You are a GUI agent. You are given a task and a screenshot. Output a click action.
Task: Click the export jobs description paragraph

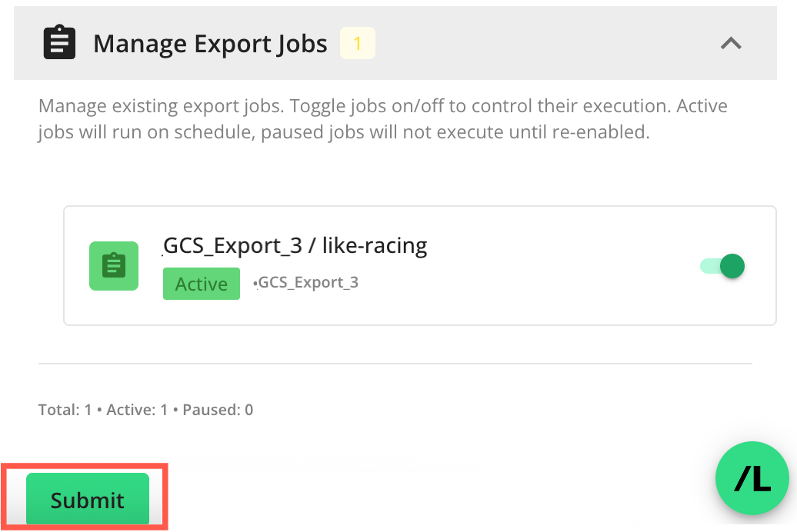point(382,118)
